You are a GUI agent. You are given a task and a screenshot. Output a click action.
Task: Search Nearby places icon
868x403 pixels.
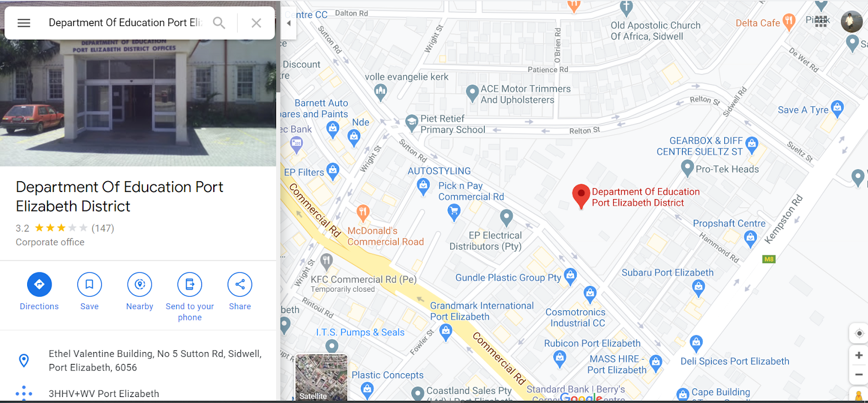(x=139, y=284)
